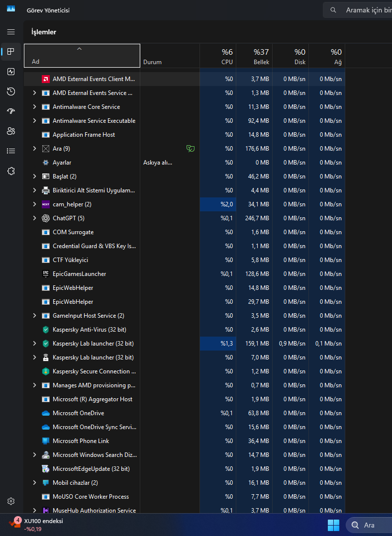Click the second Kaspersky Lab launcher lock icon

[45, 357]
